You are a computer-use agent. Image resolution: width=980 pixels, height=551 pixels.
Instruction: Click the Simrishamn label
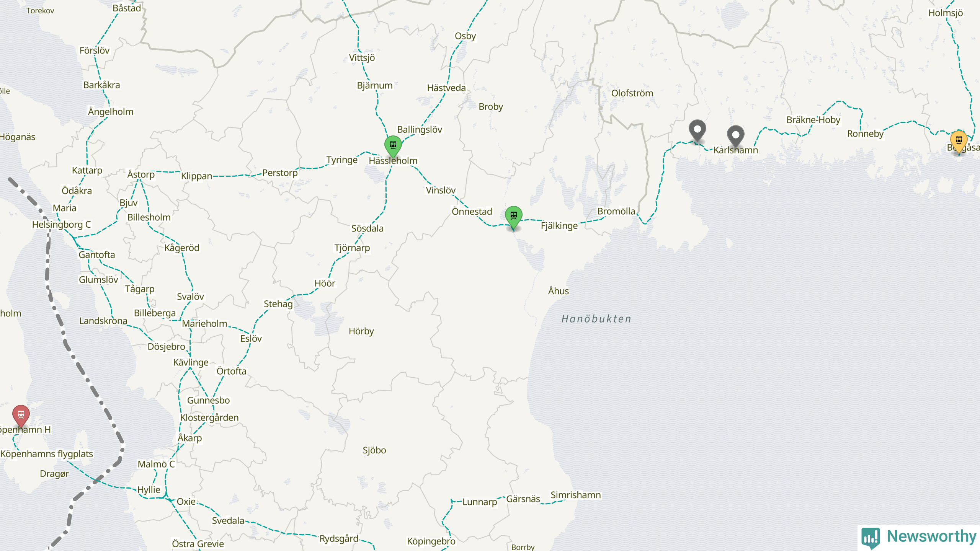576,495
